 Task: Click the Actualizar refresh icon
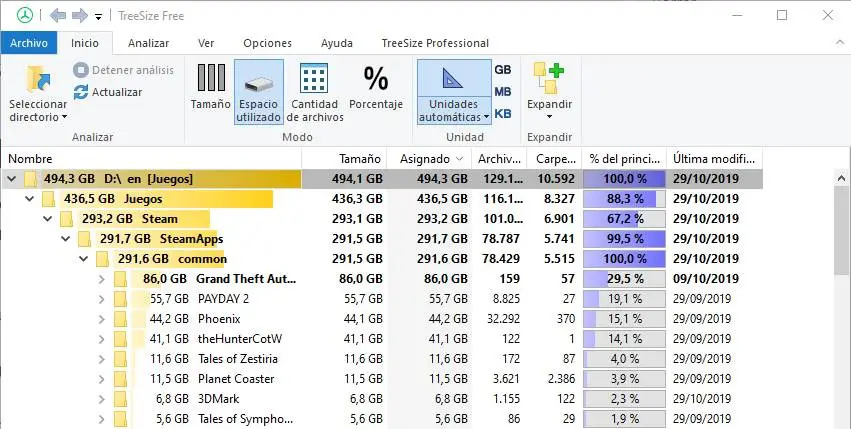click(82, 92)
